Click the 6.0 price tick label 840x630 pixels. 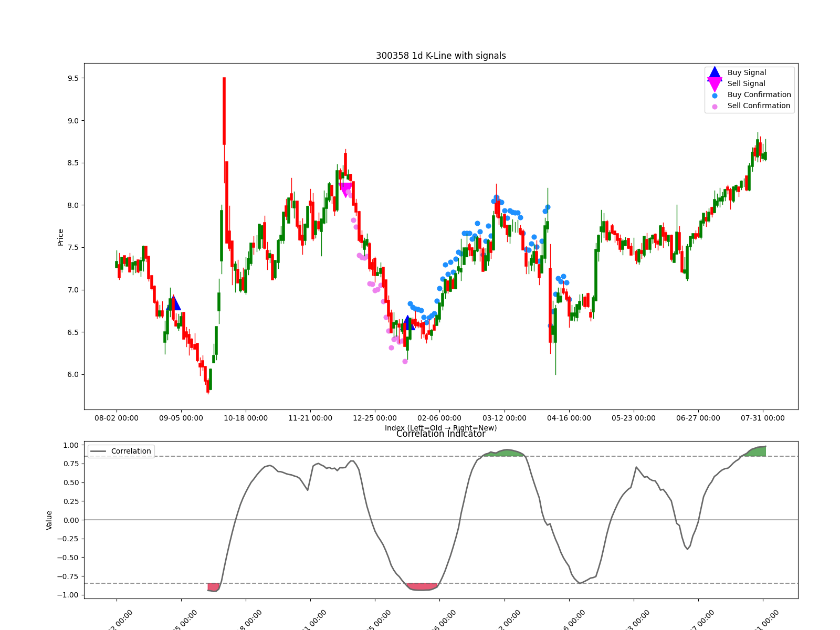(x=73, y=375)
